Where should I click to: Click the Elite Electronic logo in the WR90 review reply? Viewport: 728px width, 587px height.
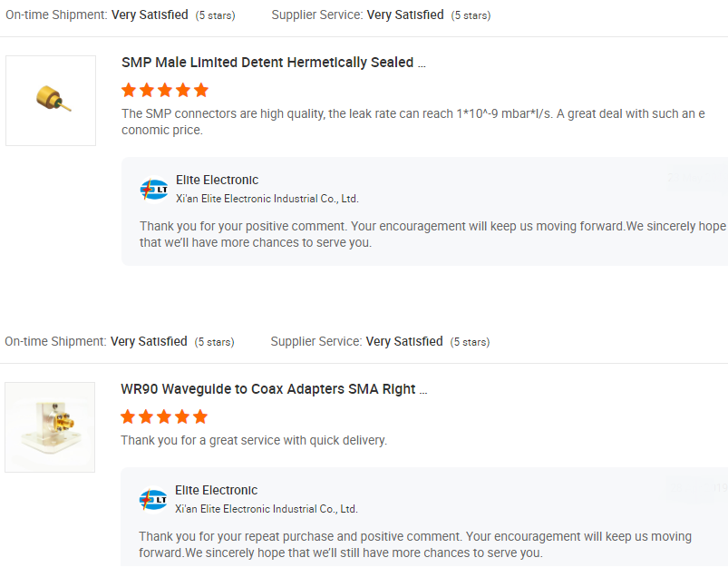click(153, 500)
